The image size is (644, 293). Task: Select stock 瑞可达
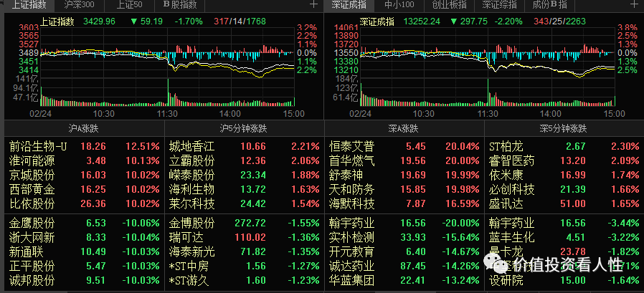coord(244,238)
